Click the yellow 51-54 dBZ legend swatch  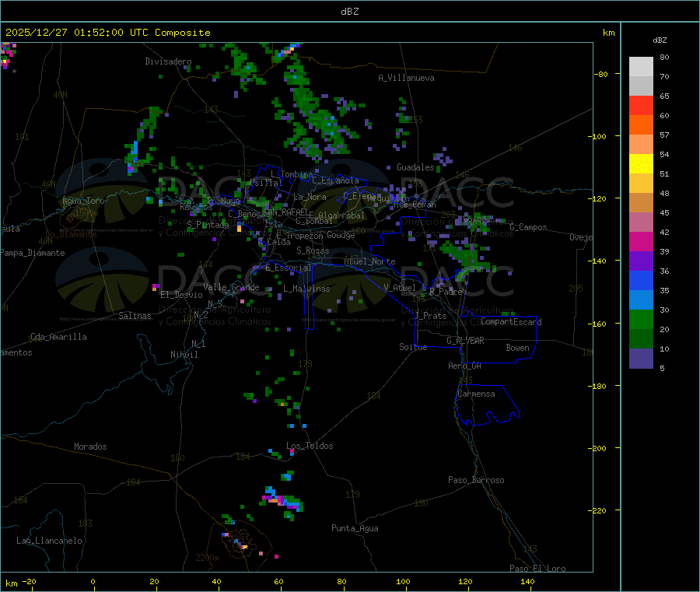[641, 164]
